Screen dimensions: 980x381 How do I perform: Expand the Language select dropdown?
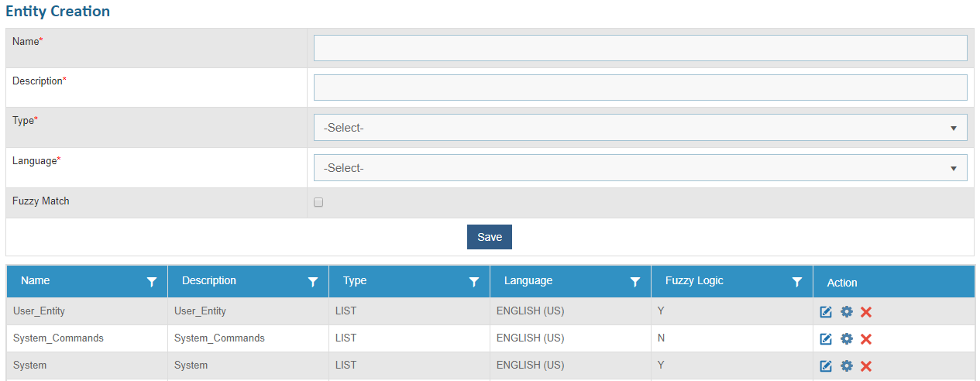[x=640, y=168]
